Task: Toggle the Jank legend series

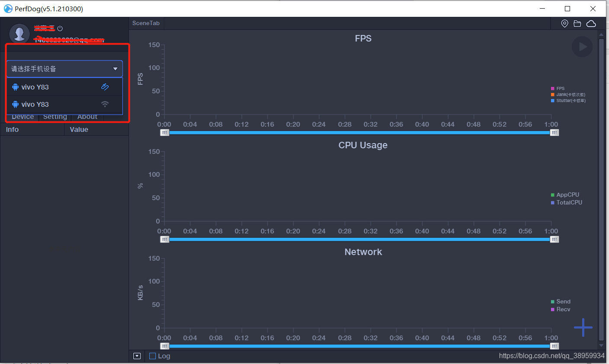Action: [x=568, y=94]
